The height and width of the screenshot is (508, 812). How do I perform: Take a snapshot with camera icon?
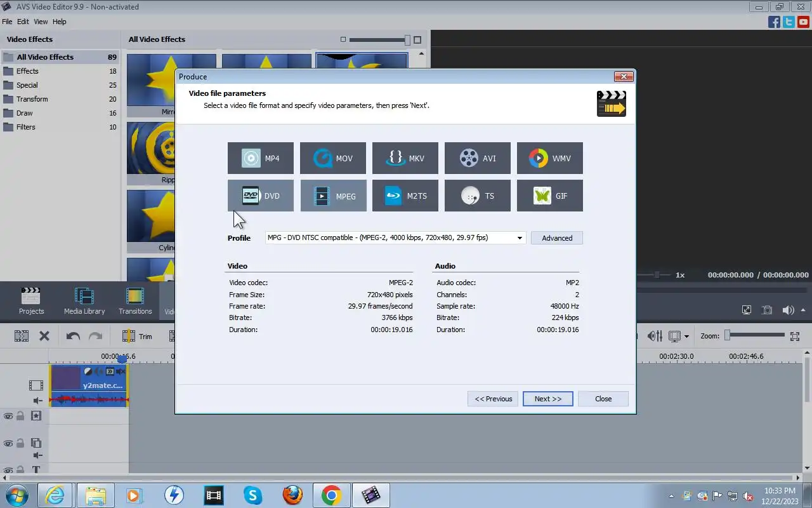[767, 310]
